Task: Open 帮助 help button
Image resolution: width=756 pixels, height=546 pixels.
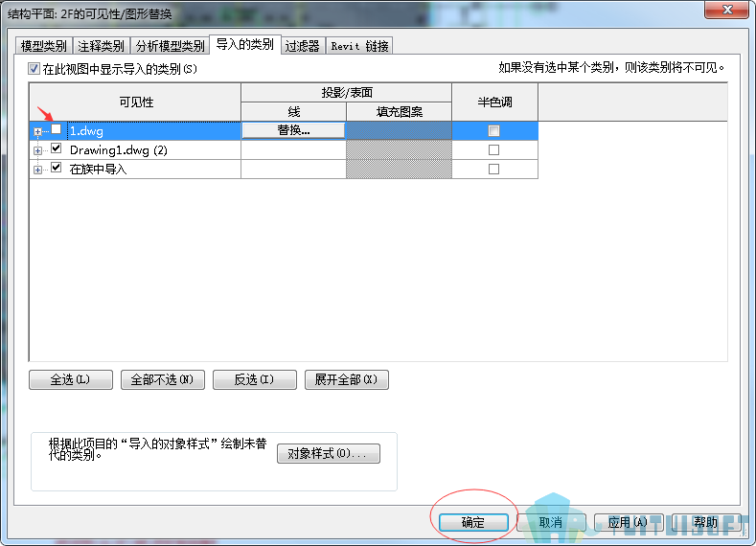Action: (x=706, y=522)
